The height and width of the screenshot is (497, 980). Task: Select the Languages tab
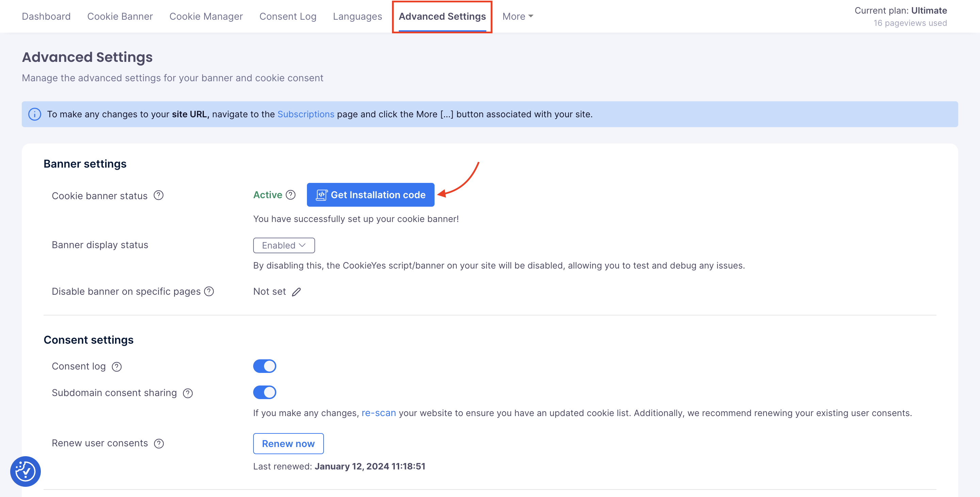coord(357,16)
